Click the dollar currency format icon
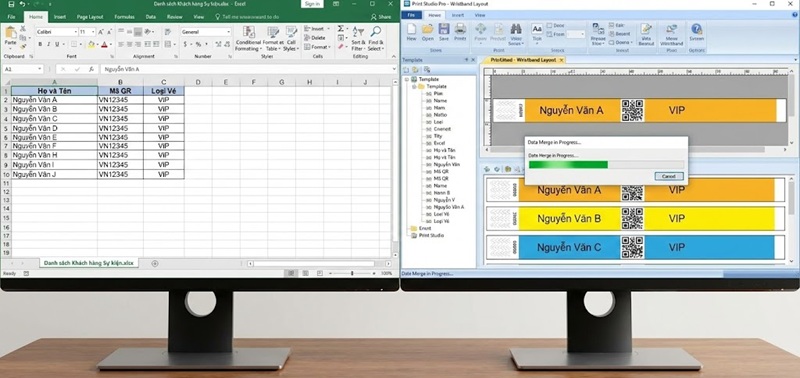Viewport: 800px width, 378px height. tap(185, 44)
